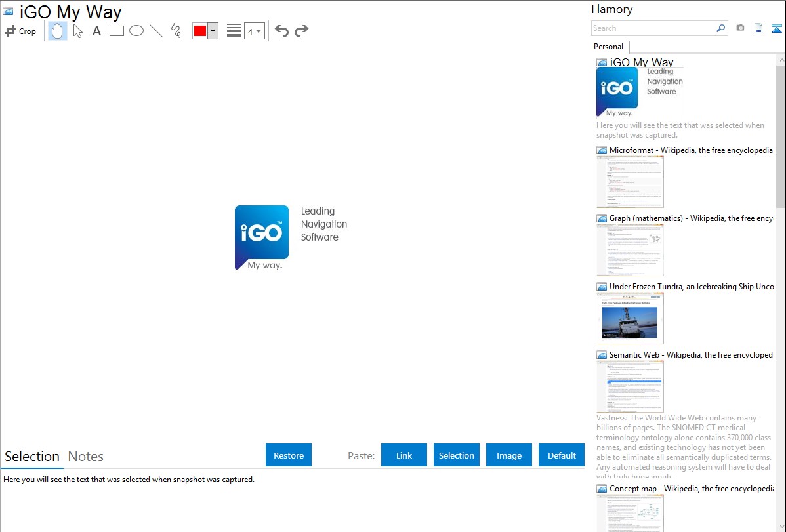Viewport: 786px width, 532px height.
Task: Click the selected text placeholder below tabs
Action: click(129, 480)
